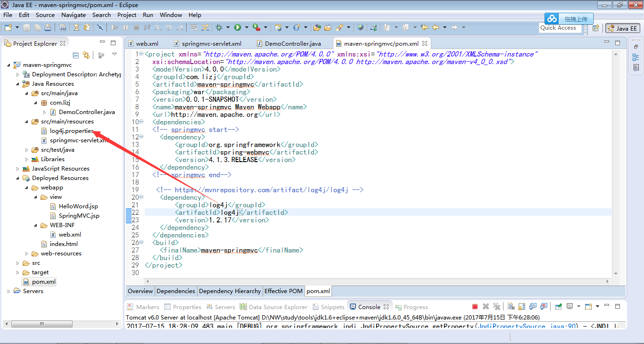The width and height of the screenshot is (644, 344).
Task: Open the Navigate menu
Action: click(74, 15)
